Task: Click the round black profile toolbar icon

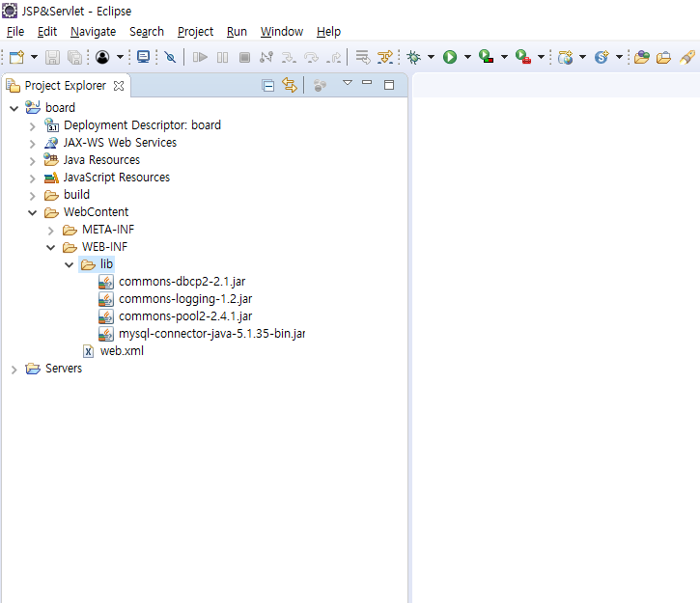Action: pyautogui.click(x=102, y=57)
